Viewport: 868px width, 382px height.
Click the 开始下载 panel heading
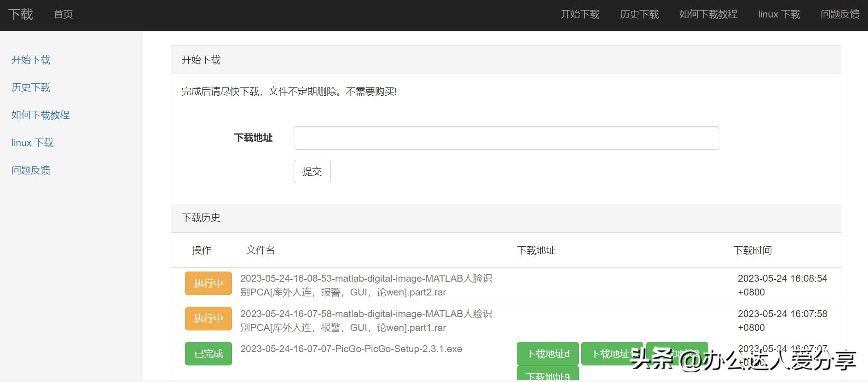201,60
